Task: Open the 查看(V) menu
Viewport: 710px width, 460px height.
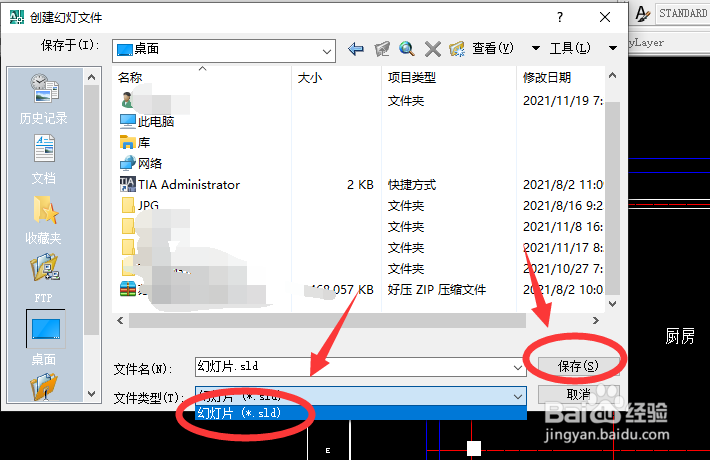Action: pyautogui.click(x=493, y=48)
